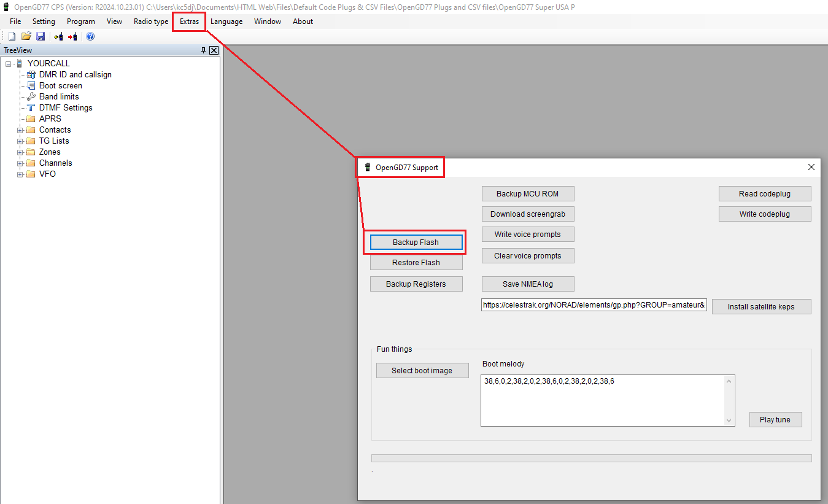Click the Channels folder icon
Image resolution: width=828 pixels, height=504 pixels.
(x=31, y=163)
